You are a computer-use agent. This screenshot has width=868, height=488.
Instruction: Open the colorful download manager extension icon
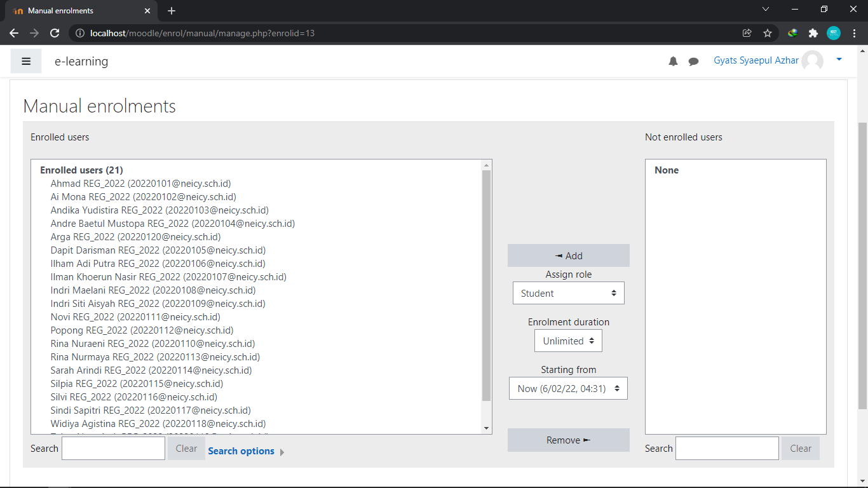pos(793,33)
